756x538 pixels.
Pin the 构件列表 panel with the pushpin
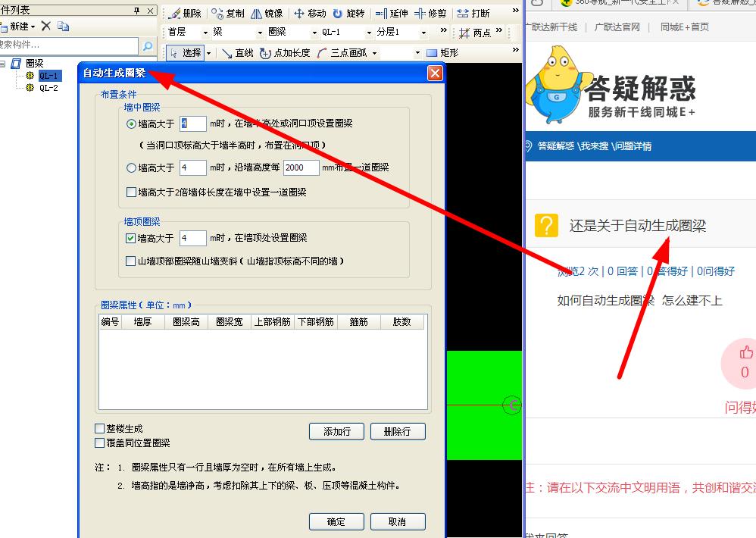[x=136, y=11]
